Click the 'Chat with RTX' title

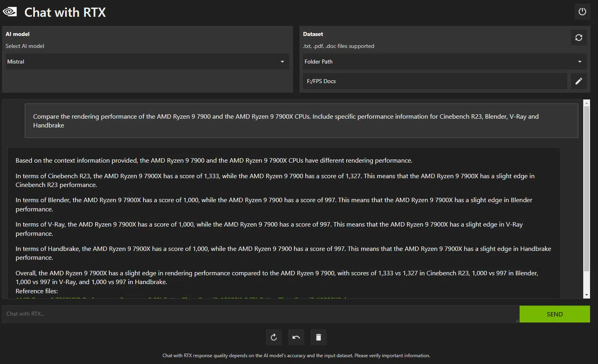(x=65, y=12)
